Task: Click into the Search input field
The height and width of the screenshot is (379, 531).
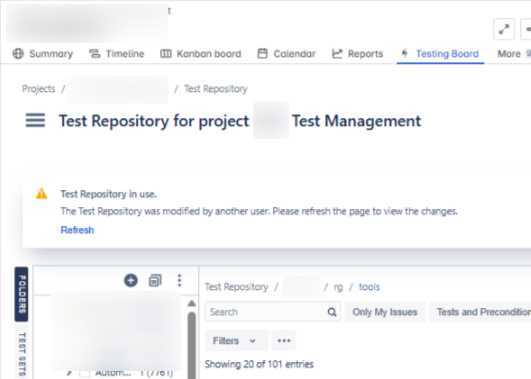Action: pyautogui.click(x=268, y=312)
